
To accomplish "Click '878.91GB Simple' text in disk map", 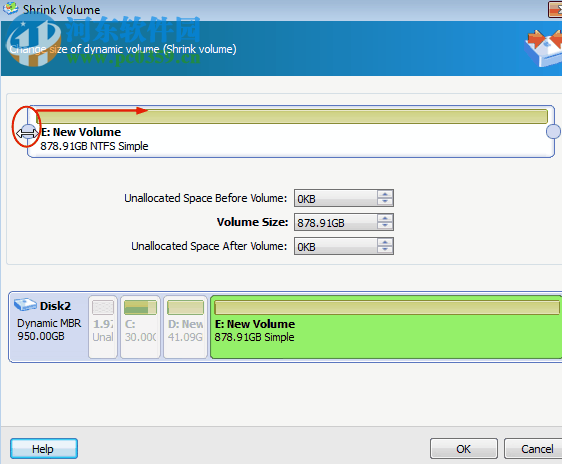I will 254,337.
